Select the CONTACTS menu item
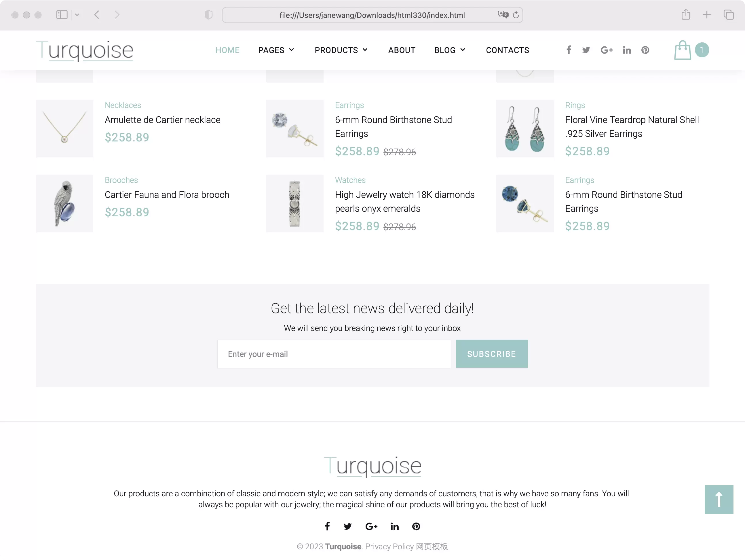The width and height of the screenshot is (745, 560). pos(508,50)
